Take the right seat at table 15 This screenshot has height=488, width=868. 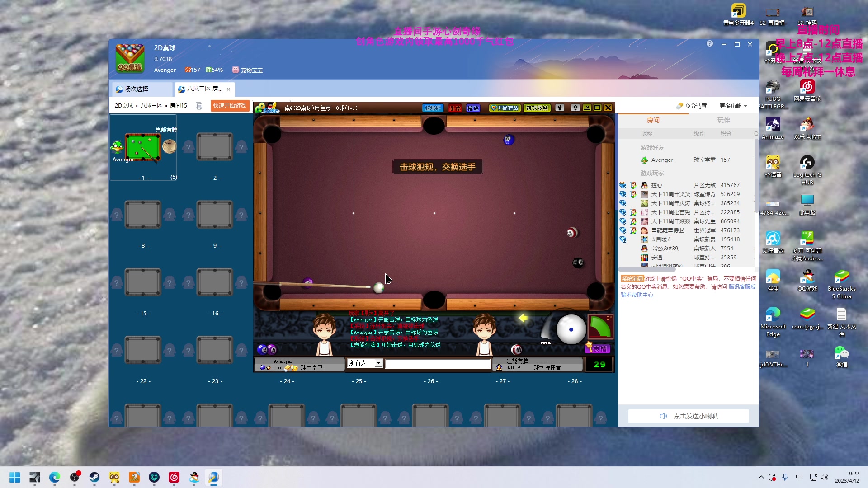[x=170, y=282]
